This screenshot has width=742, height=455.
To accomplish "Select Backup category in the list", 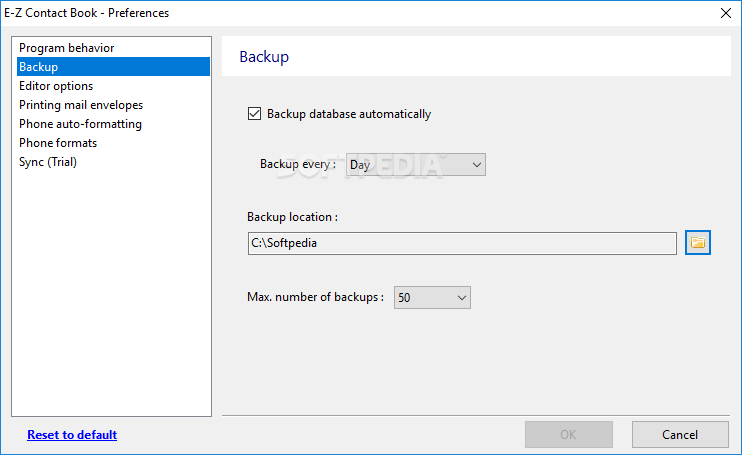I will [113, 67].
